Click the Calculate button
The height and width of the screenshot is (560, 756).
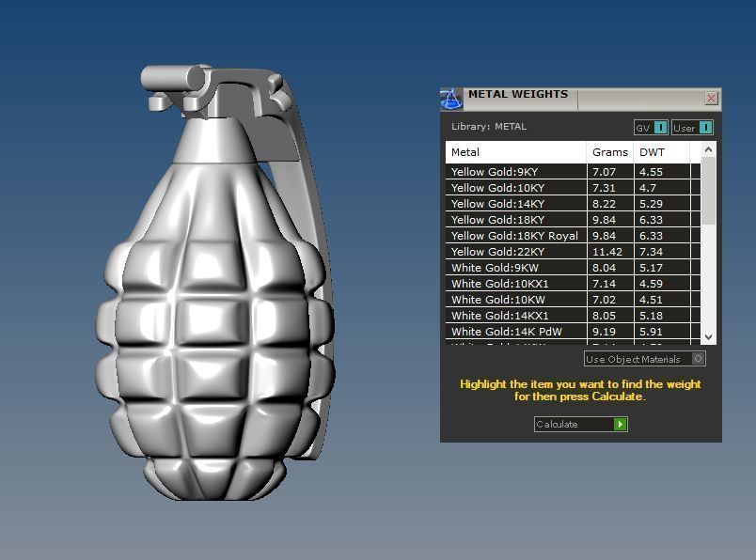(580, 424)
